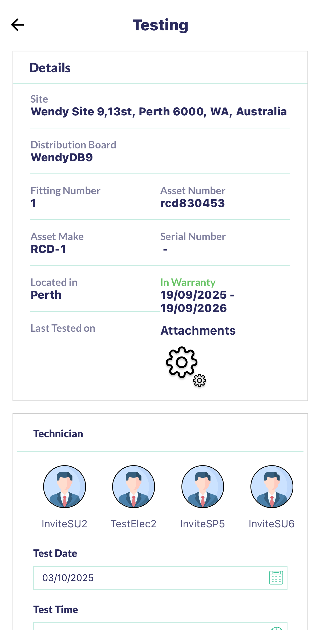Viewport: 320px width, 644px height.
Task: Tap the Test Time clock icon
Action: (277, 628)
